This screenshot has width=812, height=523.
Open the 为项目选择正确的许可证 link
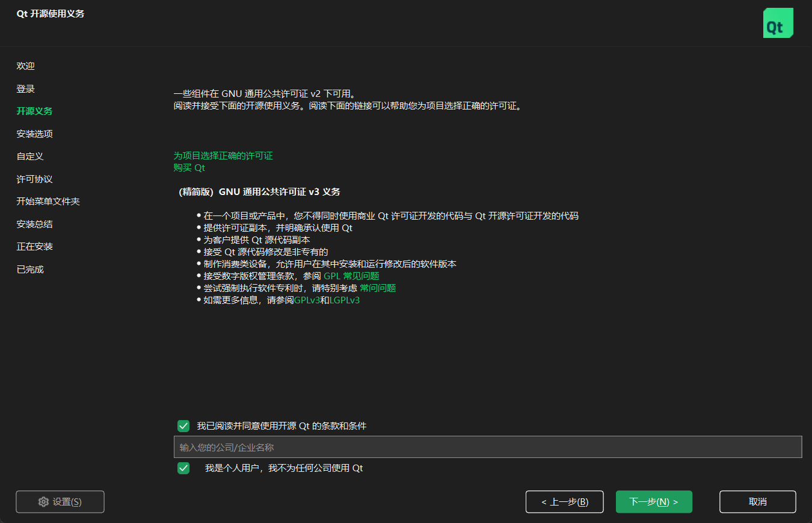coord(223,156)
